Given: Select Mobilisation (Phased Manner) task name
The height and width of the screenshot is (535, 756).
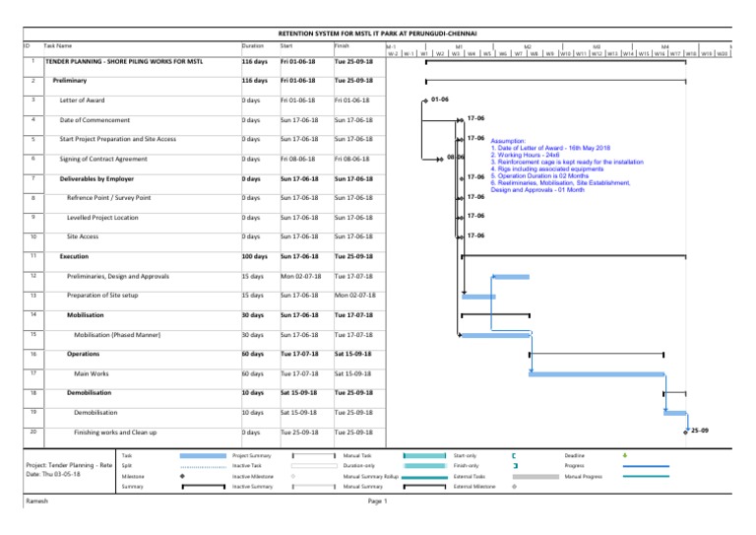Looking at the screenshot, I should pyautogui.click(x=117, y=335).
